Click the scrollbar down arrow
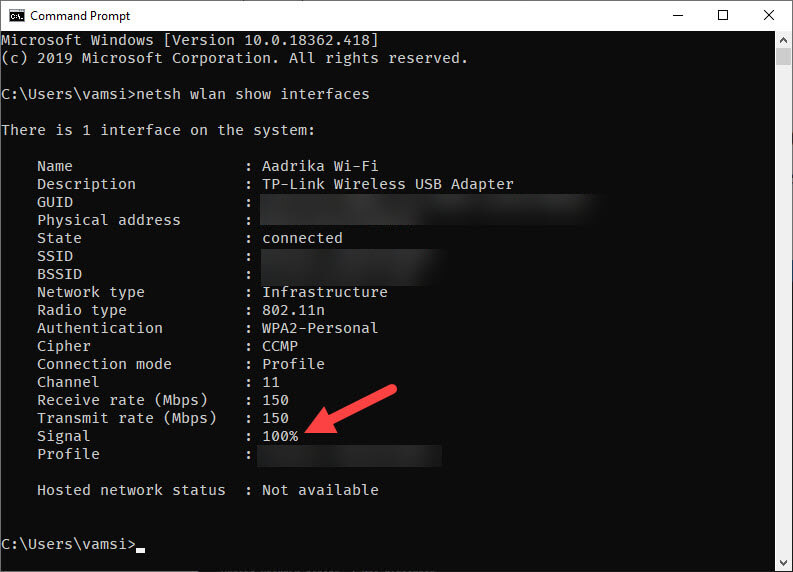Screen dimensions: 793x572 pyautogui.click(x=783, y=563)
